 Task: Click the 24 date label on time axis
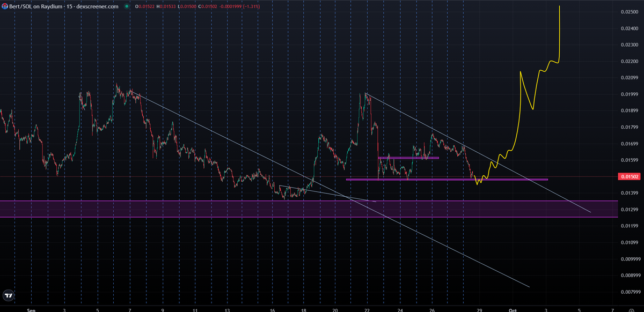(x=400, y=310)
